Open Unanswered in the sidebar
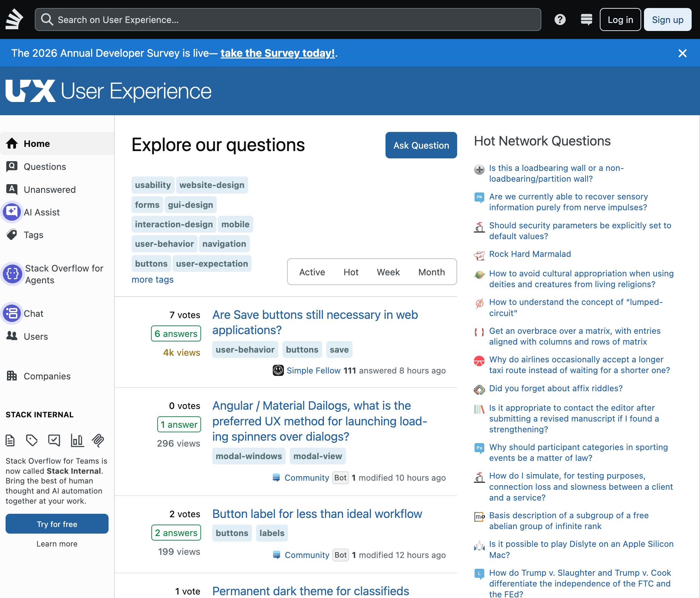Viewport: 700px width, 598px height. pos(57,189)
